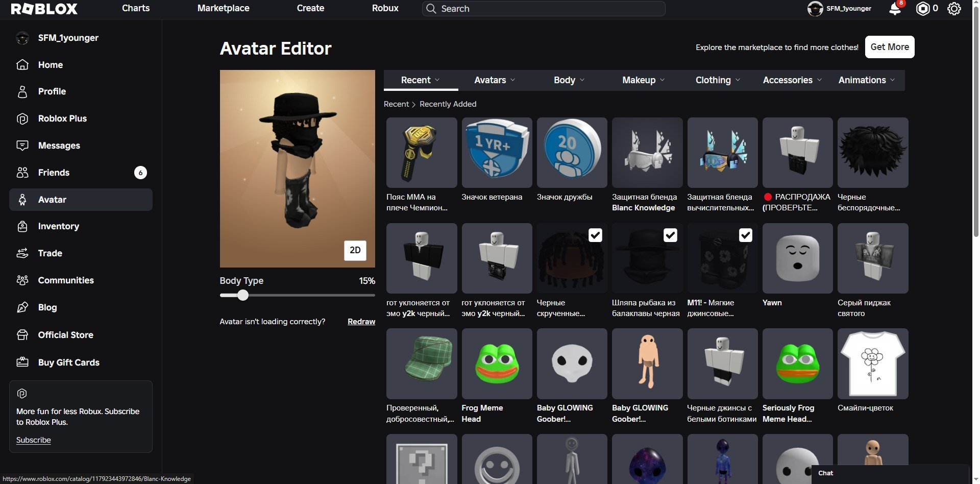980x484 pixels.
Task: Click the Redraw link
Action: pos(361,322)
